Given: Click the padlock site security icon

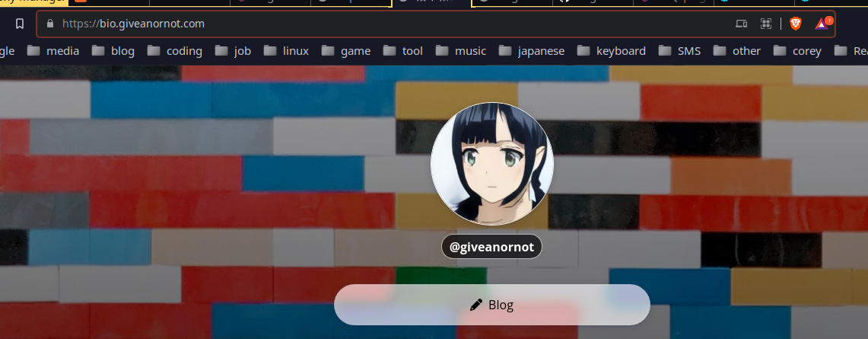Looking at the screenshot, I should pyautogui.click(x=50, y=24).
